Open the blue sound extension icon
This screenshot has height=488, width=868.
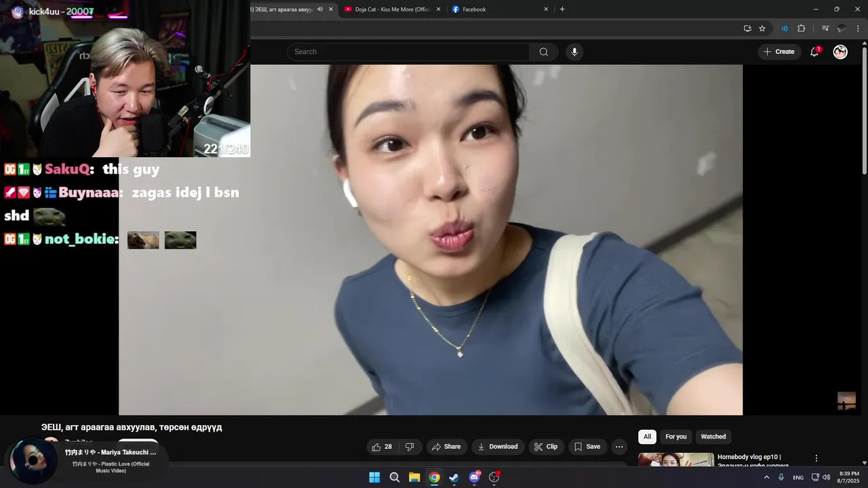785,28
